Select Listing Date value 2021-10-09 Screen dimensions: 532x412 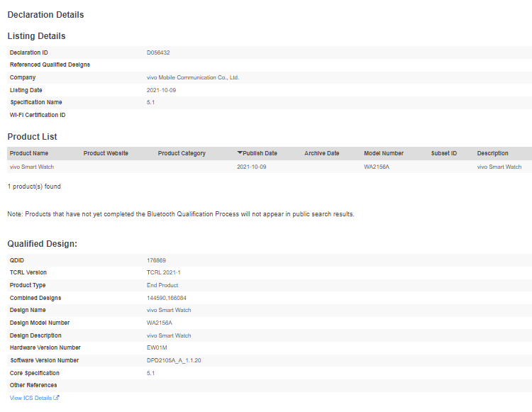[x=161, y=90]
